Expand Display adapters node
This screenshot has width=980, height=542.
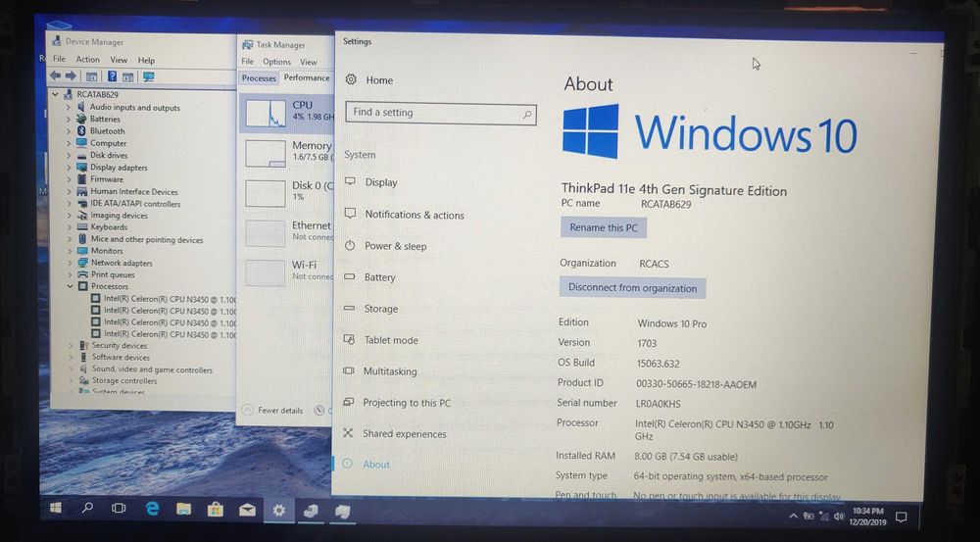tap(69, 168)
